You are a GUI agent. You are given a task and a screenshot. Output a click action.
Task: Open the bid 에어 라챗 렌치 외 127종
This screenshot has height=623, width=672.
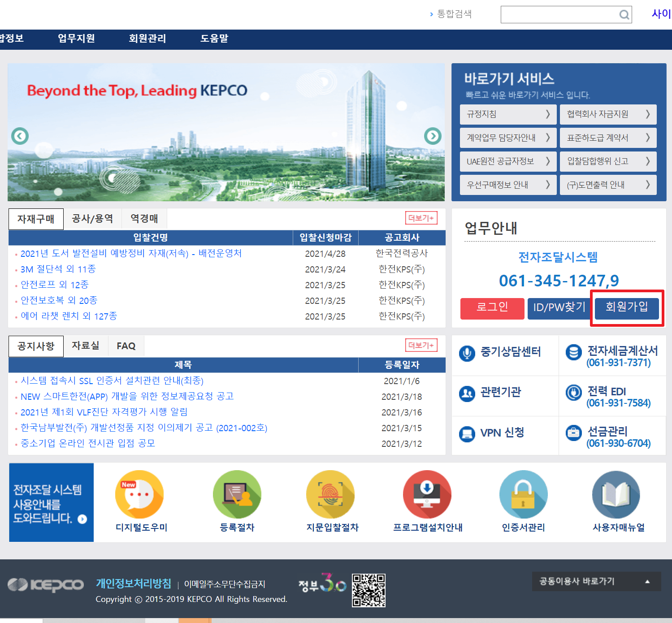pos(69,316)
